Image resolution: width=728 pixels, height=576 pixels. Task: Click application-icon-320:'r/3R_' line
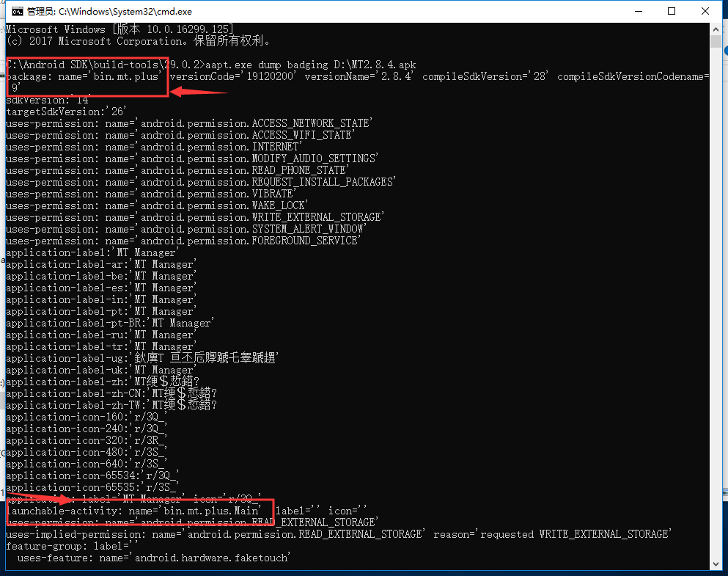tap(87, 440)
